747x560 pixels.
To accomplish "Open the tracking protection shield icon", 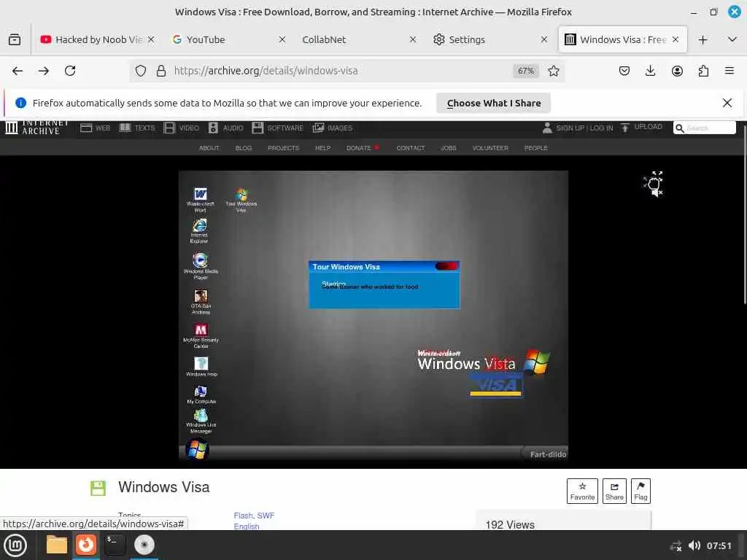I will (141, 71).
